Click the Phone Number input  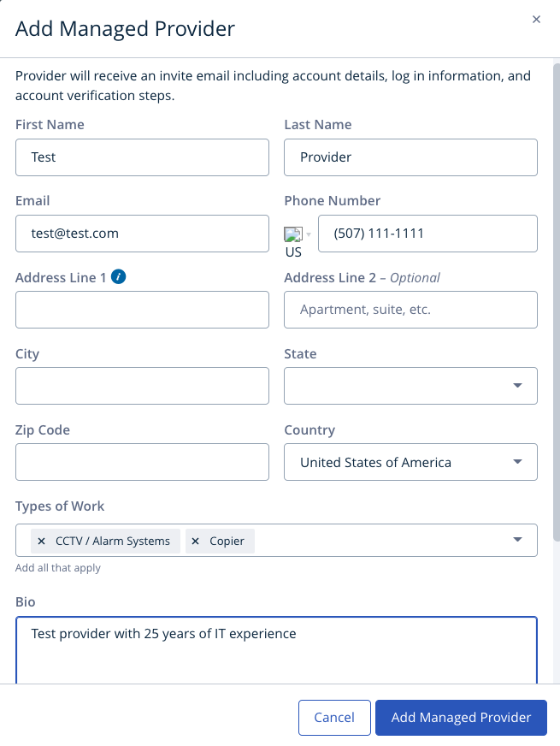pos(427,234)
